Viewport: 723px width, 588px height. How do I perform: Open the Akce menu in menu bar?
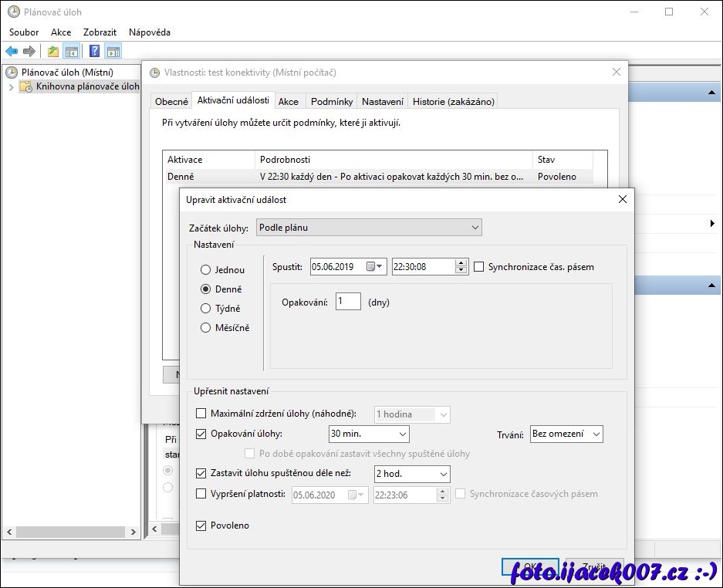61,32
